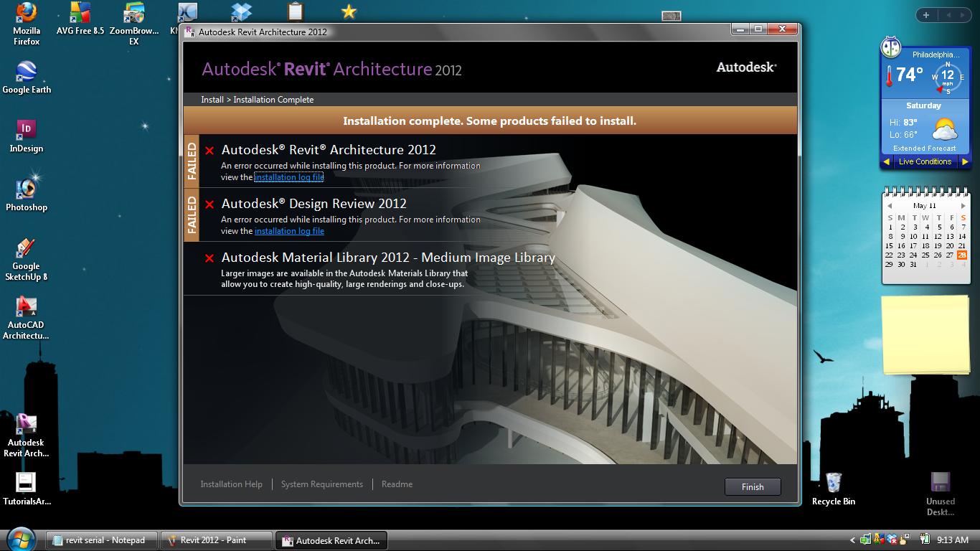Launch Google SketchUp 8 shortcut

pyautogui.click(x=27, y=259)
